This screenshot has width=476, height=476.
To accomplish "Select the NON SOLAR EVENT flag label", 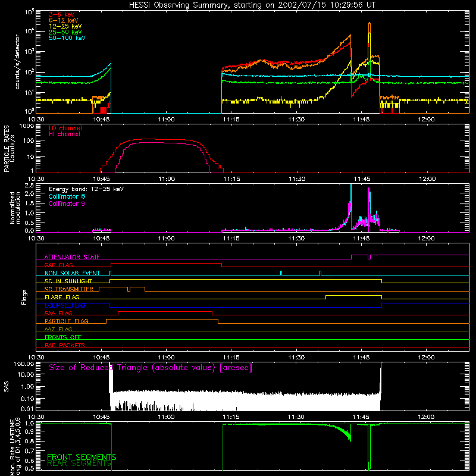I will click(x=72, y=273).
